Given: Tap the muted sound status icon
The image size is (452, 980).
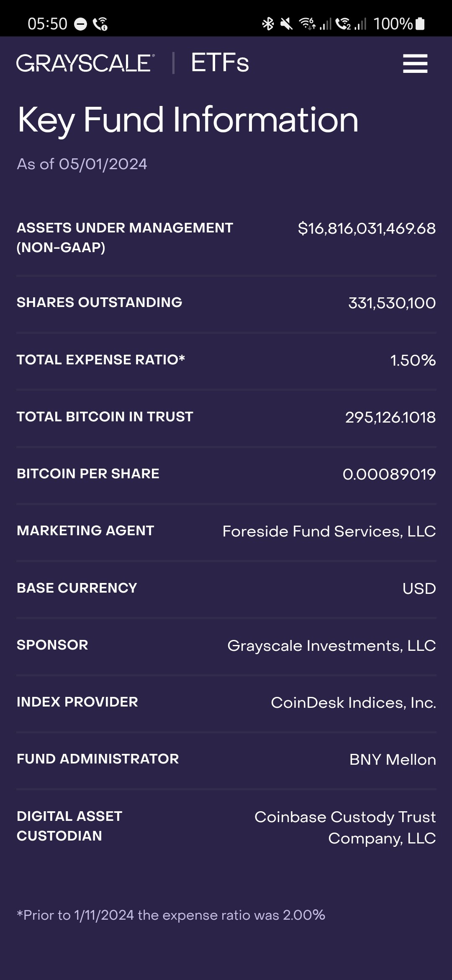Looking at the screenshot, I should (x=286, y=24).
